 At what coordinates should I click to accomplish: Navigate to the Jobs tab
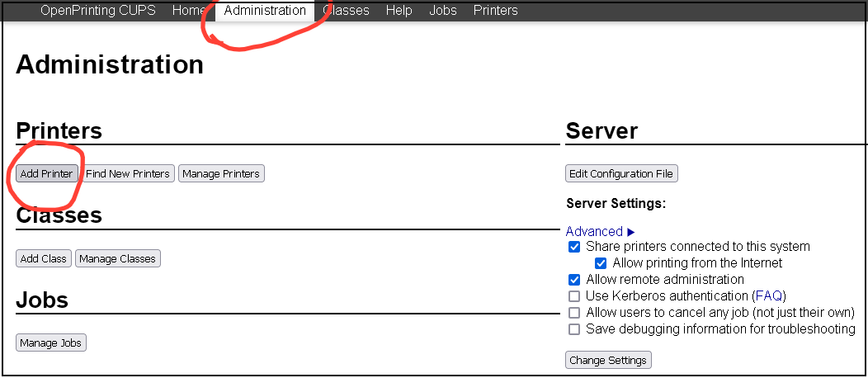[443, 11]
